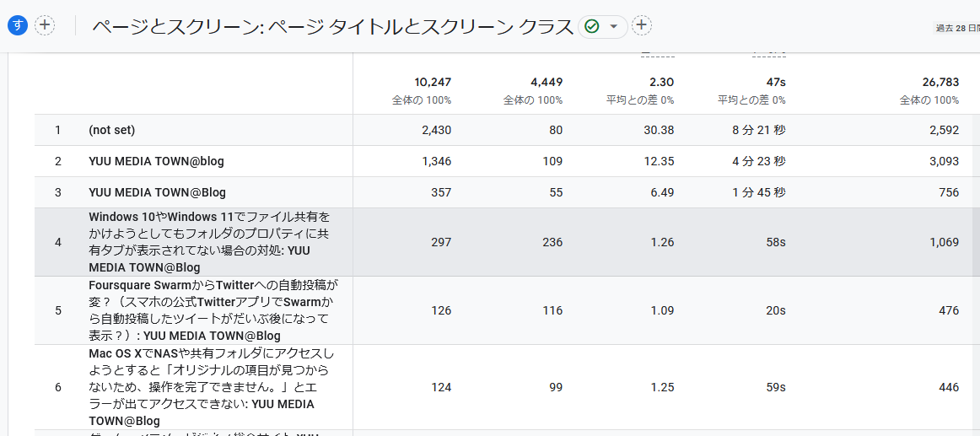This screenshot has height=436, width=980.
Task: Click the 1.26 cell in row 4
Action: [x=663, y=242]
